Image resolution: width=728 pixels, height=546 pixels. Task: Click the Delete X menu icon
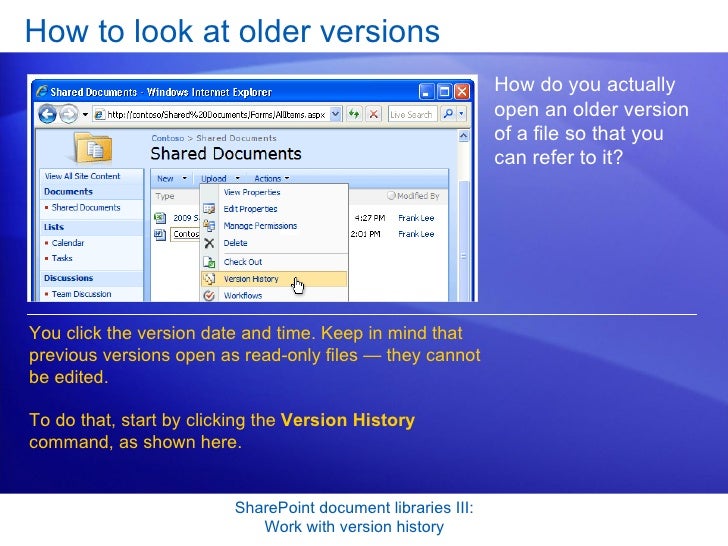pos(209,243)
